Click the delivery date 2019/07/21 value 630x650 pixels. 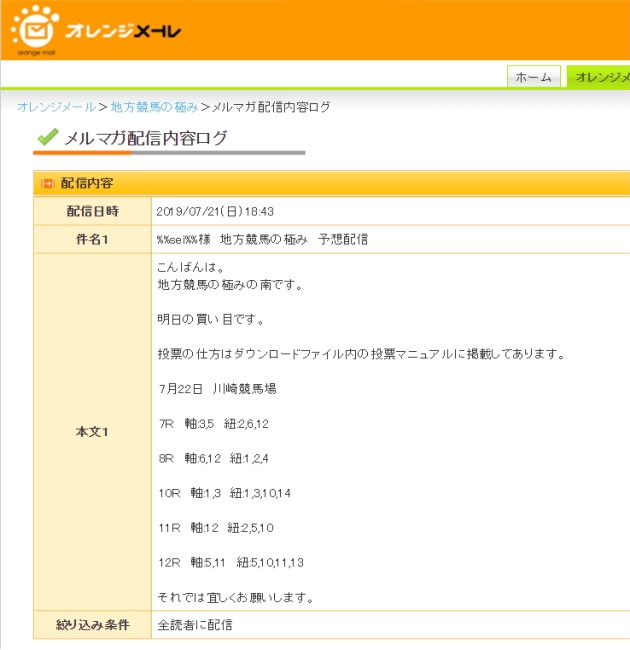(x=215, y=212)
